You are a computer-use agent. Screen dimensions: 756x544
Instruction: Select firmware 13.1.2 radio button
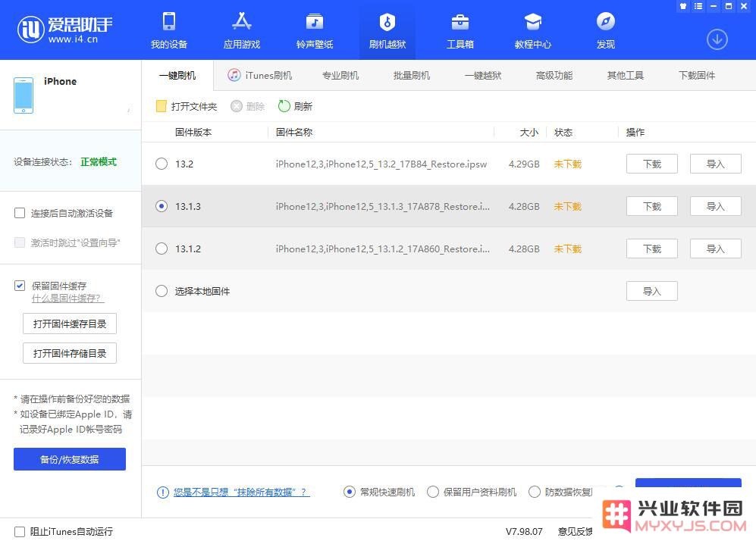[162, 249]
